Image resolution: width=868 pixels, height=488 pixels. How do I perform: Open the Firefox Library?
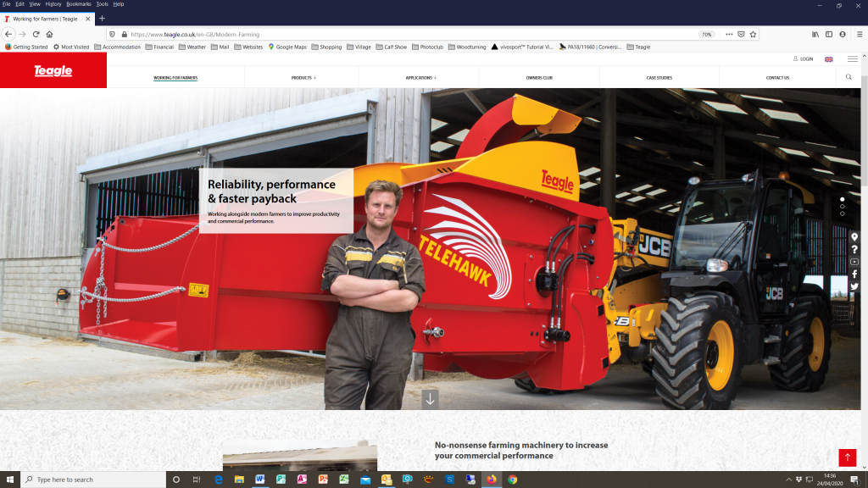(x=815, y=34)
